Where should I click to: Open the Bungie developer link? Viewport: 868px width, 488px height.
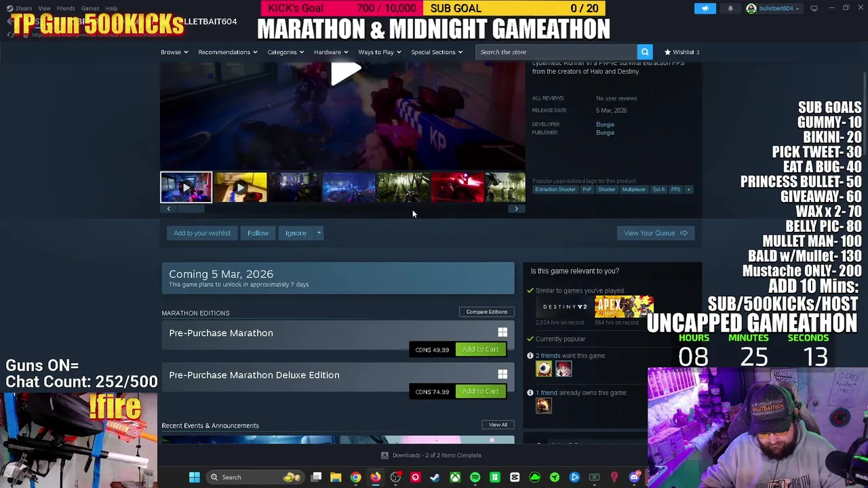(x=605, y=125)
